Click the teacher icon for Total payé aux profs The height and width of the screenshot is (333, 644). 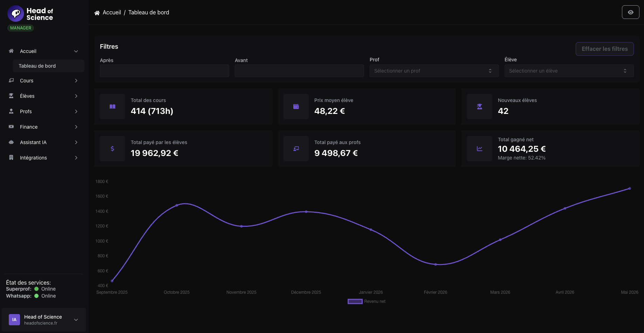[296, 149]
